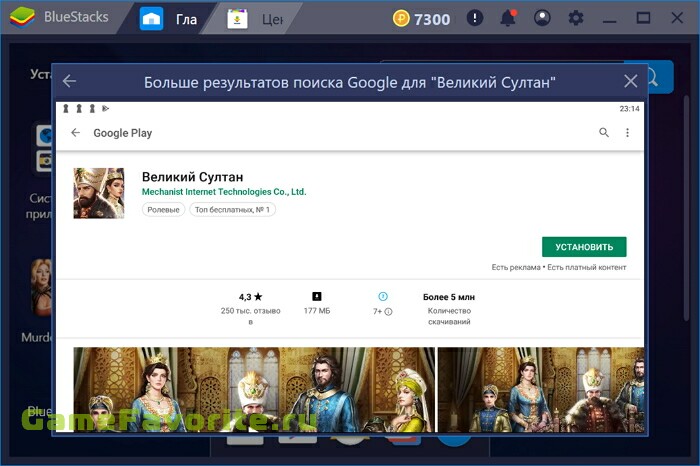The width and height of the screenshot is (700, 466).
Task: Open the second game screenshot
Action: tap(541, 390)
